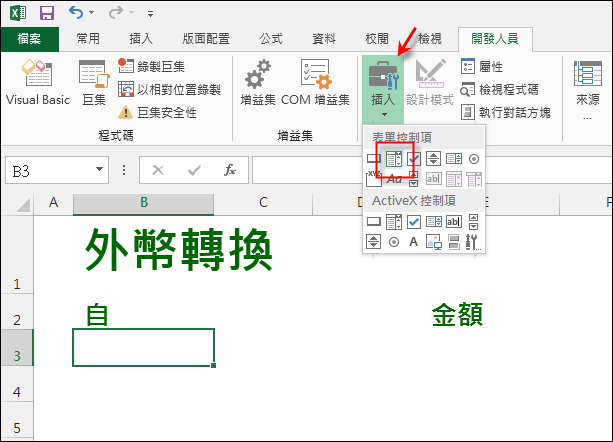Select column C header

click(x=263, y=202)
